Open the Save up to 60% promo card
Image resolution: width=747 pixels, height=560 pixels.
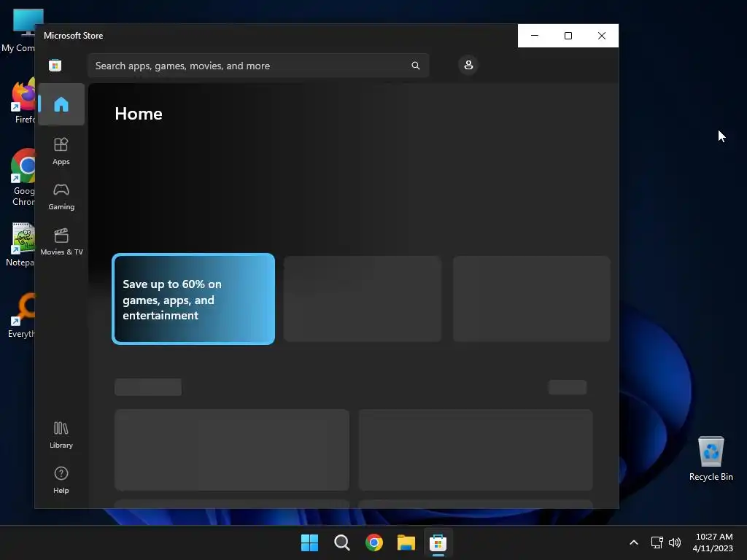[x=193, y=299]
